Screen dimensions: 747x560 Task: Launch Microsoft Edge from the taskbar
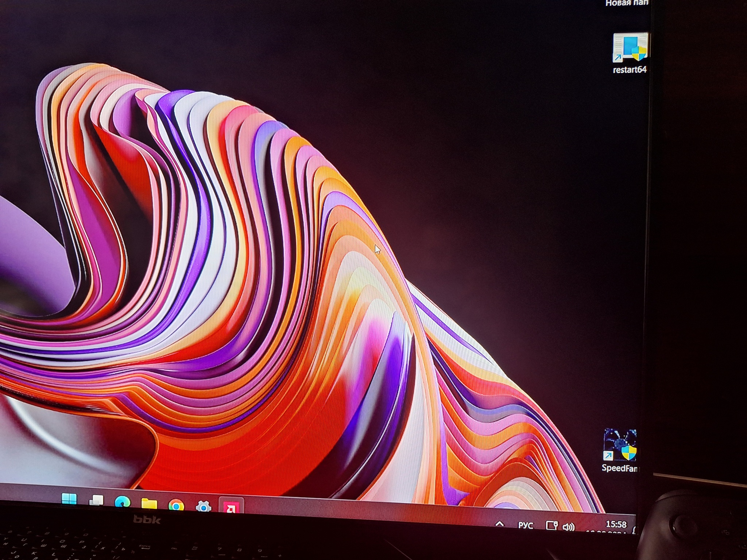point(123,502)
